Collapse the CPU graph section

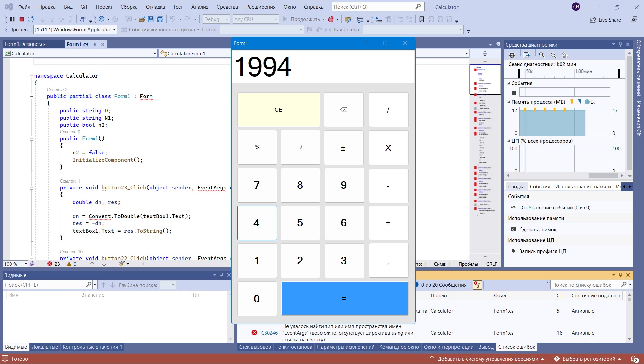[x=508, y=141]
